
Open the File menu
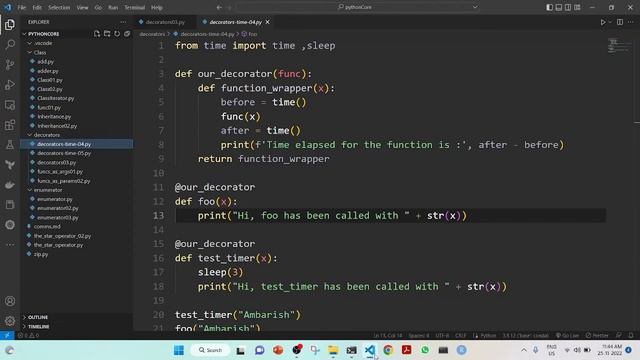click(22, 7)
